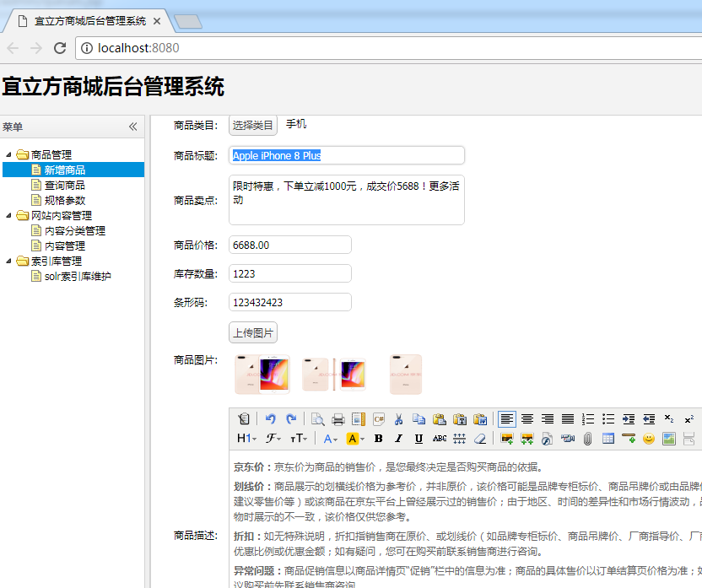Open the font family dropdown
The width and height of the screenshot is (702, 588).
(273, 439)
